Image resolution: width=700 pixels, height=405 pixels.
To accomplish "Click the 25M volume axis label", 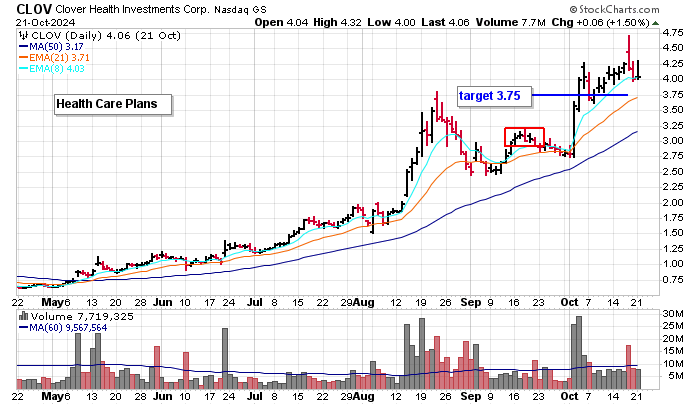I will click(x=673, y=326).
